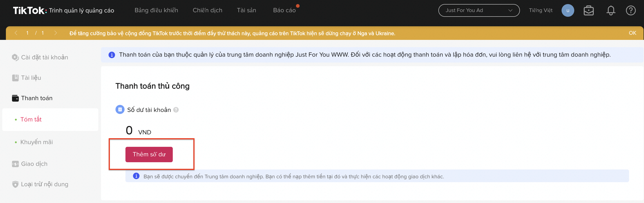Open the Chiến dịch menu
Image resolution: width=644 pixels, height=203 pixels.
(x=207, y=10)
